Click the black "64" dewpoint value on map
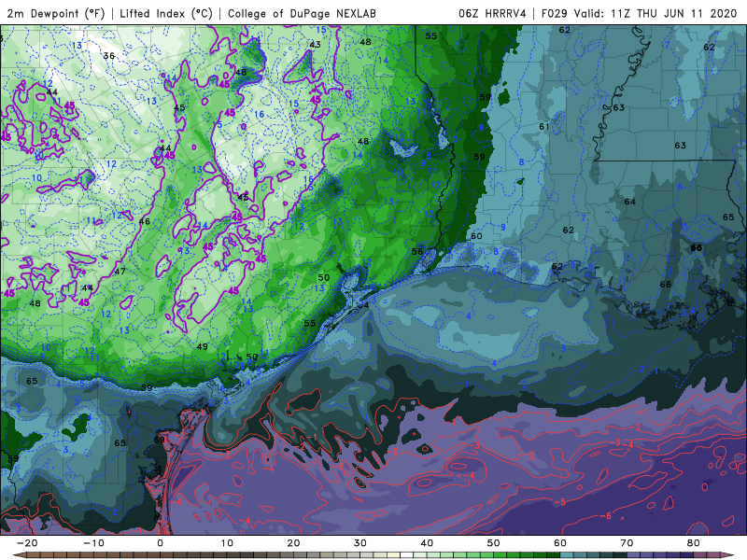This screenshot has height=560, width=747. (629, 202)
